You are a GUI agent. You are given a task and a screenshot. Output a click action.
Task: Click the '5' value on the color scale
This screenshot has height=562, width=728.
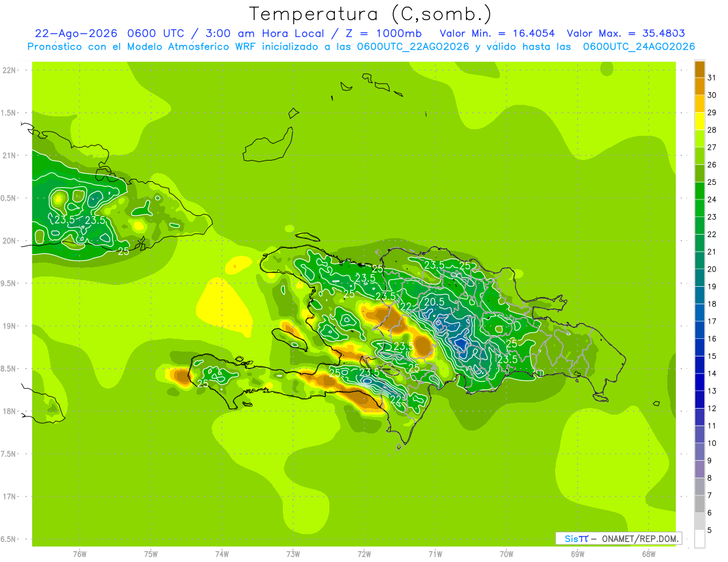(709, 530)
